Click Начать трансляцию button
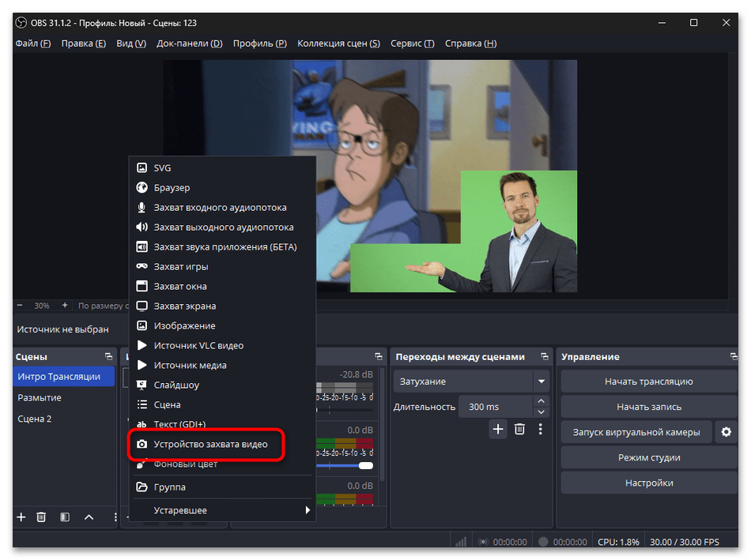This screenshot has width=751, height=560. [x=649, y=381]
